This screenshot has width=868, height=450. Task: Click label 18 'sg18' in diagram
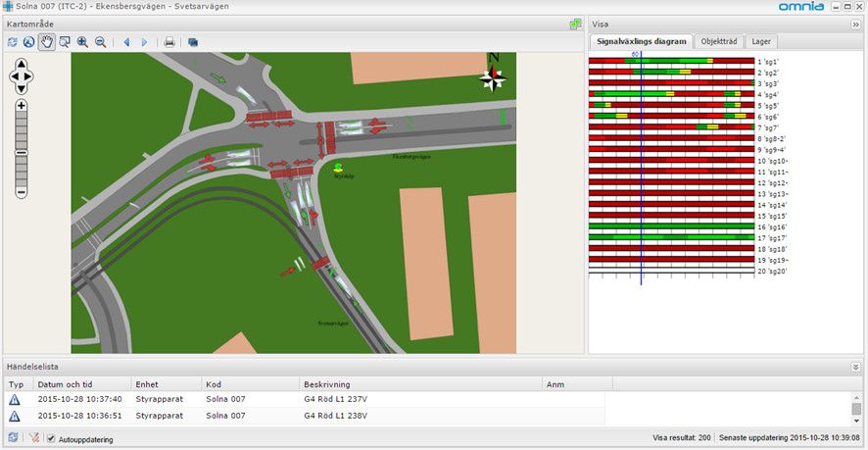click(x=772, y=249)
